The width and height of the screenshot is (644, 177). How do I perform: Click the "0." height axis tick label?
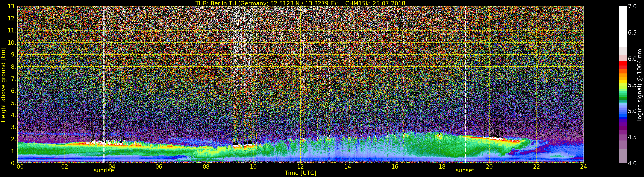click(x=13, y=163)
